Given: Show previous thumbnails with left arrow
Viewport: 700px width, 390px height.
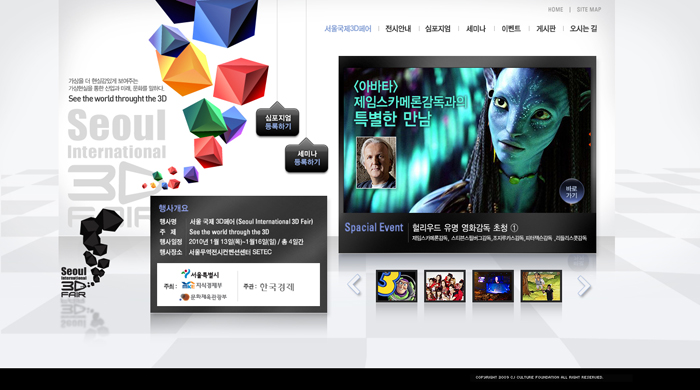Looking at the screenshot, I should coord(354,285).
